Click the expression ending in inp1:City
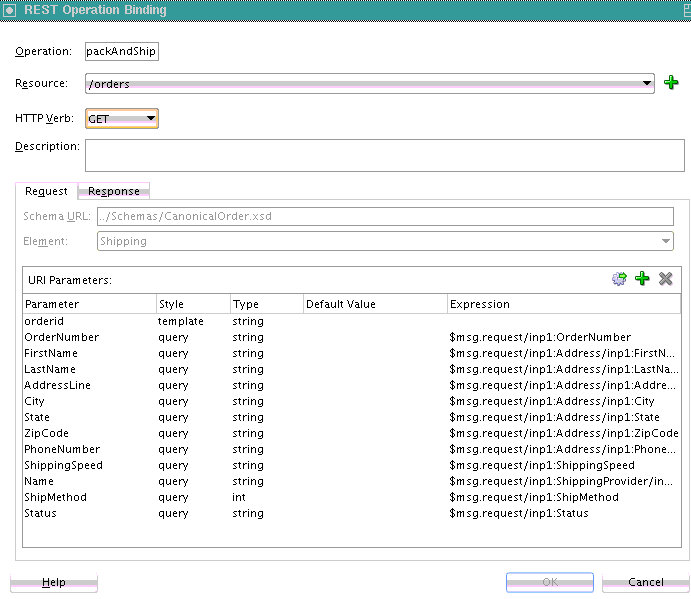The image size is (691, 599). click(x=564, y=402)
